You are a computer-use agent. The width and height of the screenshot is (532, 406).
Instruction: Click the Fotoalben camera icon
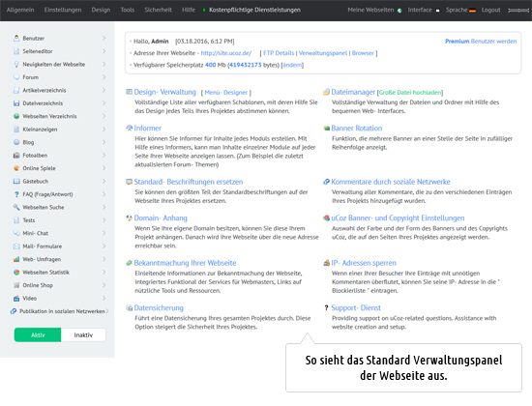16,156
